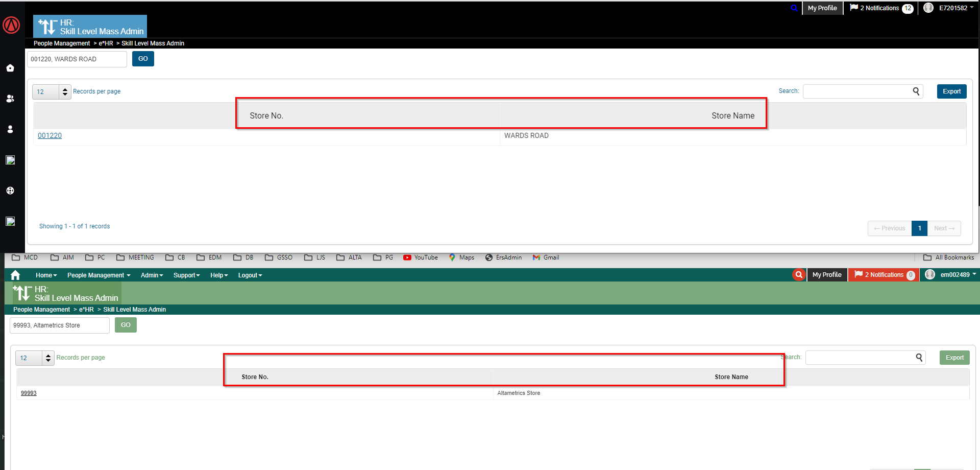
Task: Go to Previous page of records
Action: coord(890,228)
